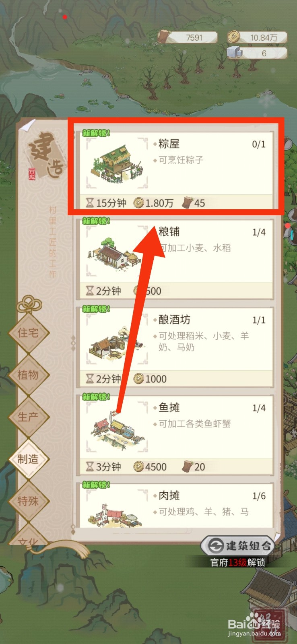This screenshot has width=297, height=644.
Task: Tap the wood log resource icon
Action: (165, 37)
